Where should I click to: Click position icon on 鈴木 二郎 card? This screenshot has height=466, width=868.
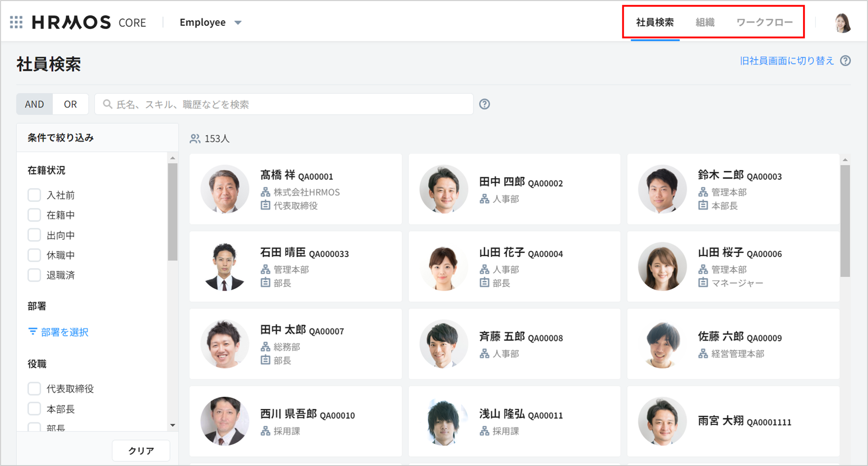(703, 205)
